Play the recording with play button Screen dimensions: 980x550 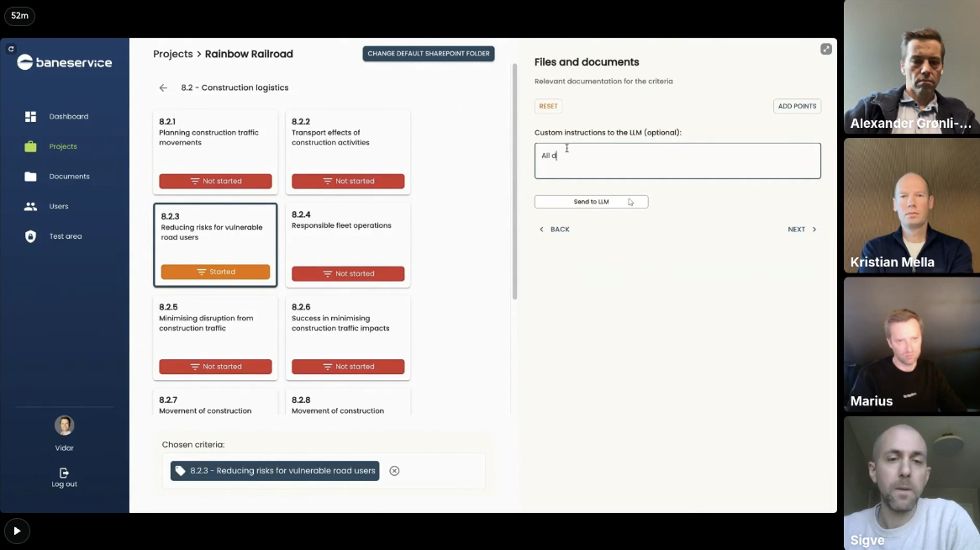[x=17, y=531]
